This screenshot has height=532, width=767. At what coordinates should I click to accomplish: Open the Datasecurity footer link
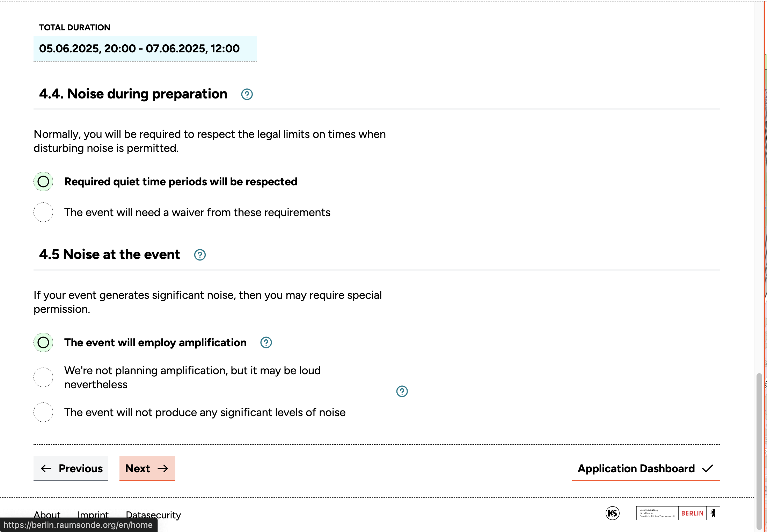pyautogui.click(x=153, y=515)
